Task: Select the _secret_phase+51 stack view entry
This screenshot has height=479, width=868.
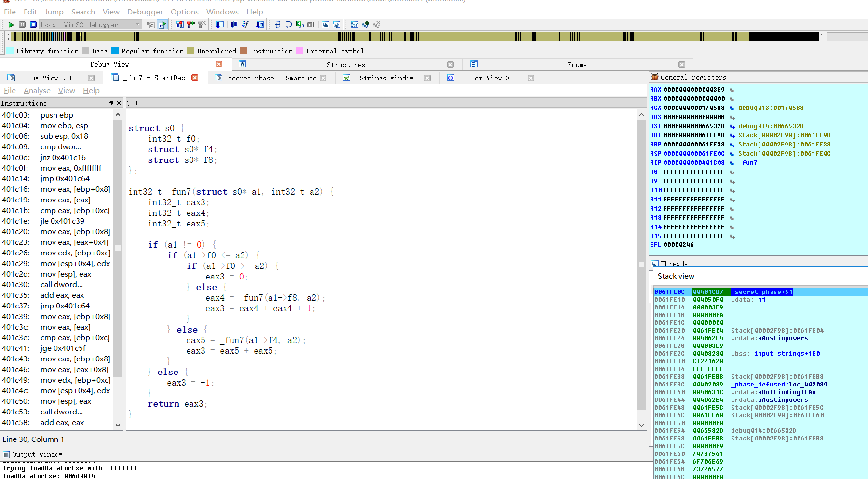Action: pyautogui.click(x=762, y=292)
